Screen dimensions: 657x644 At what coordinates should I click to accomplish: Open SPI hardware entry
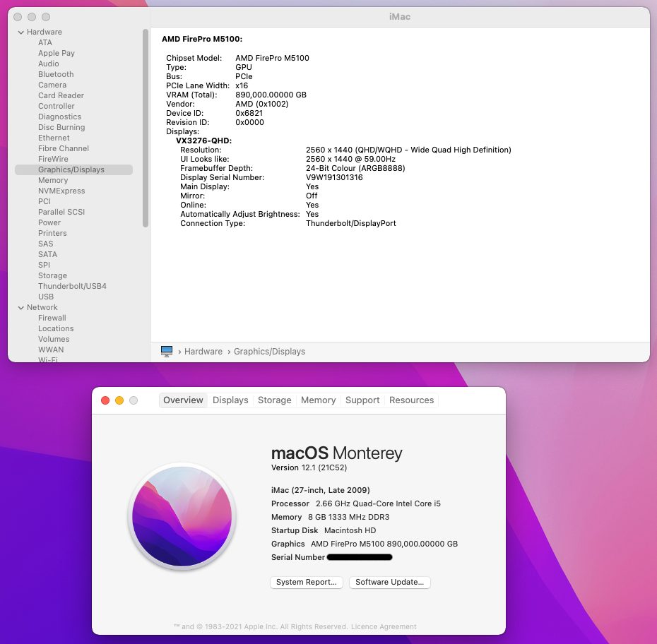click(x=44, y=265)
